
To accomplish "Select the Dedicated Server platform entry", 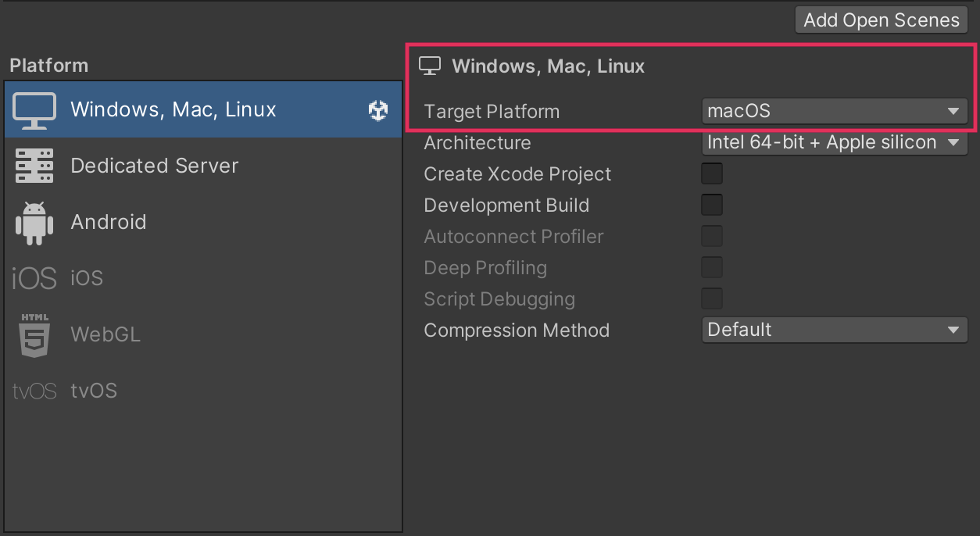I will coord(155,166).
